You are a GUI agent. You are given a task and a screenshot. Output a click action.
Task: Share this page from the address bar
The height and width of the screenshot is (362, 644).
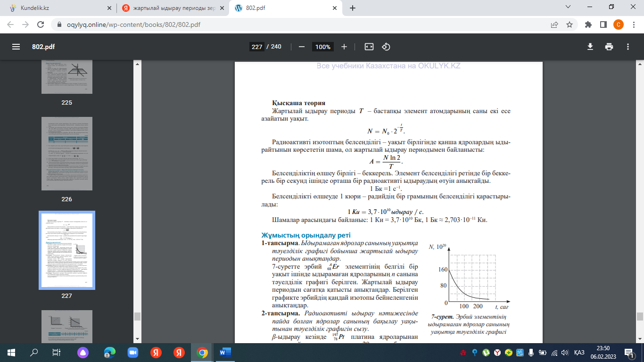(x=554, y=25)
